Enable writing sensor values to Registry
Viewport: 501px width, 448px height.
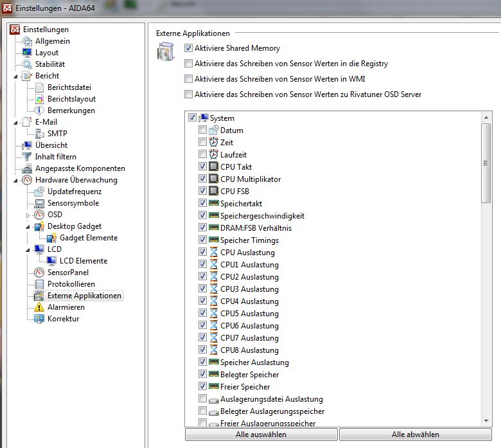tap(188, 64)
